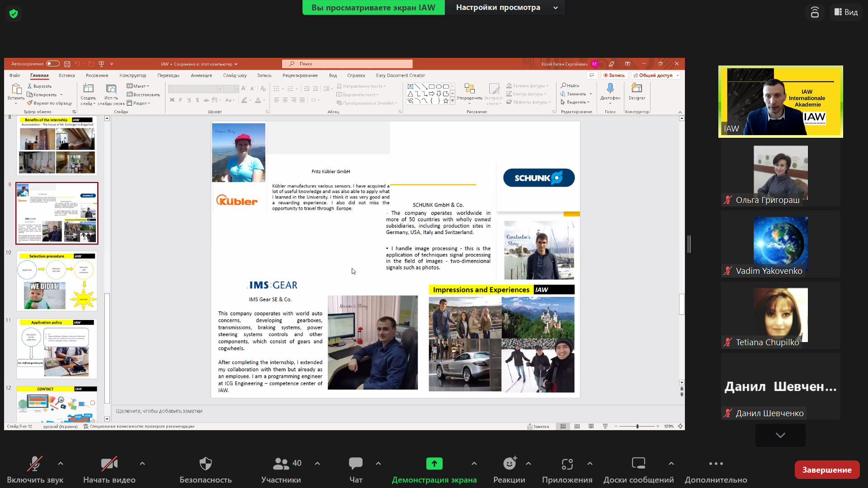Click the Designer icon in ribbon
This screenshot has height=488, width=868.
click(637, 88)
